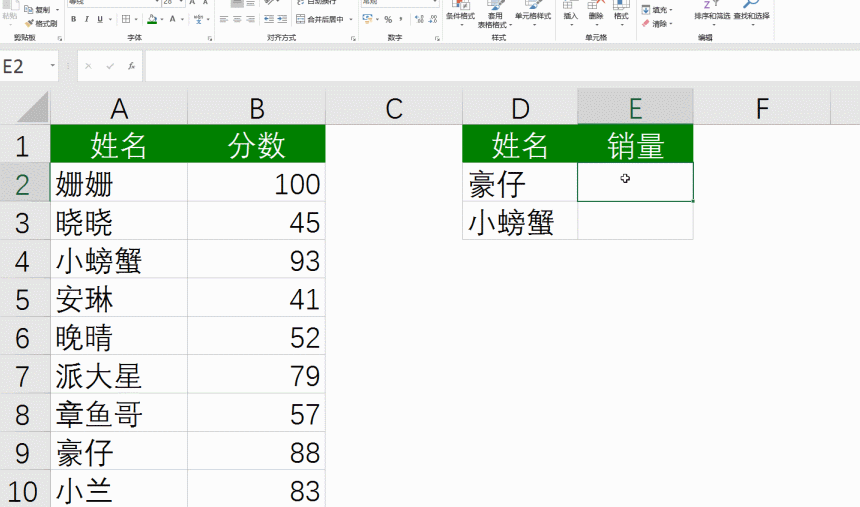The width and height of the screenshot is (860, 507).
Task: Apply the fill color bucket
Action: 152,19
